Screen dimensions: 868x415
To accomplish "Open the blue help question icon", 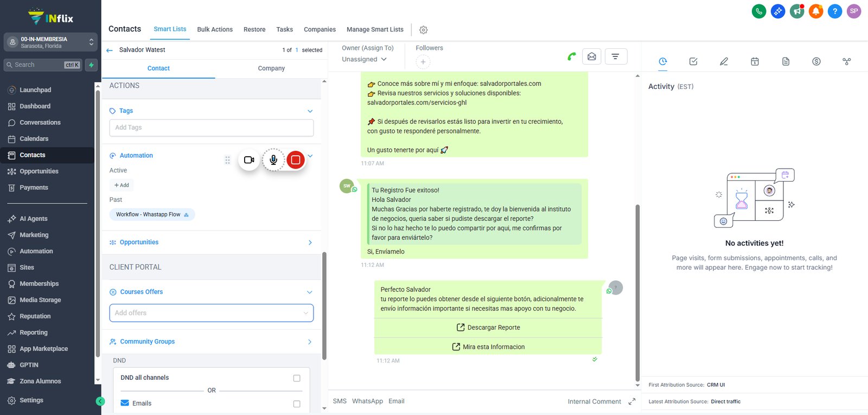I will (835, 11).
